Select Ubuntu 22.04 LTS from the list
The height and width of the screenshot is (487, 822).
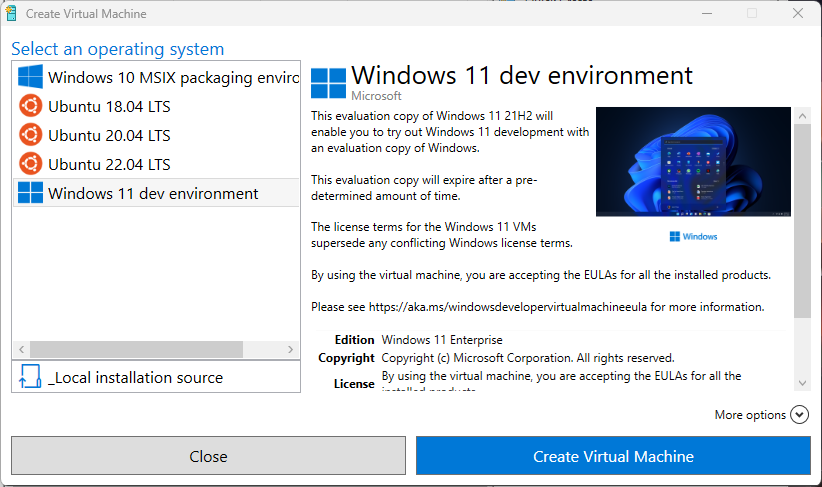109,164
